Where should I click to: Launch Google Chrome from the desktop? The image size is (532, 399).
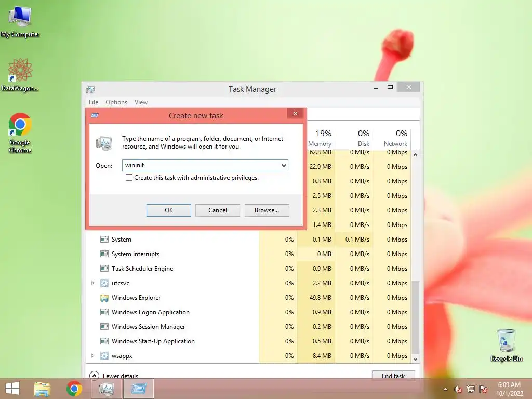click(x=20, y=132)
